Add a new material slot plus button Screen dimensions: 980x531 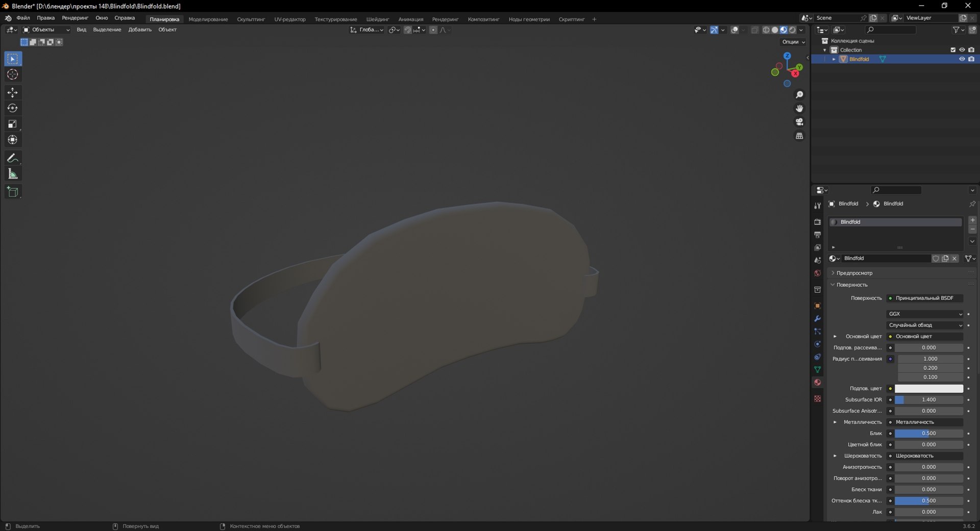pyautogui.click(x=972, y=220)
